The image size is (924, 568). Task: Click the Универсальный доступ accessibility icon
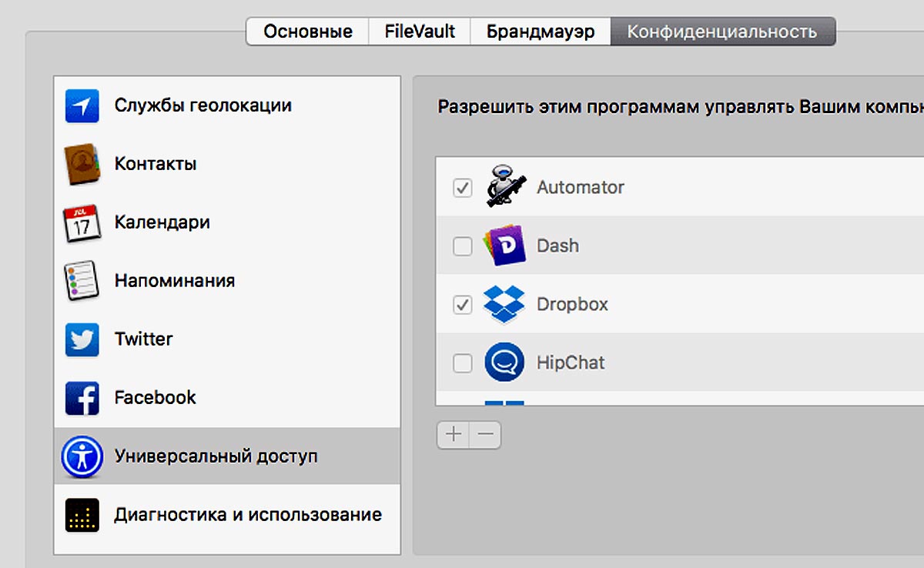tap(82, 456)
